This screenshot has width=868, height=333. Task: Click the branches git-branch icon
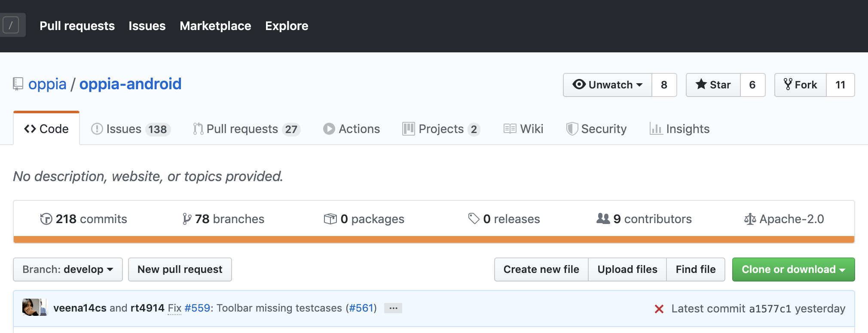(x=187, y=219)
